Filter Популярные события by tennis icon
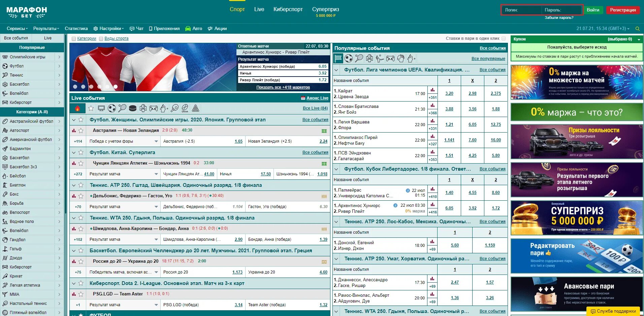Viewport: 644px width, 316px height. coord(359,58)
